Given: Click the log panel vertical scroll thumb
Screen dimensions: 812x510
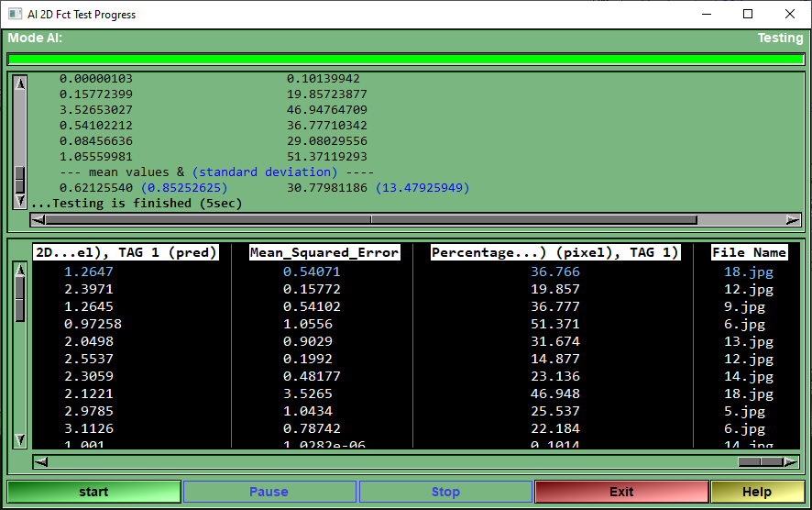Looking at the screenshot, I should [19, 180].
